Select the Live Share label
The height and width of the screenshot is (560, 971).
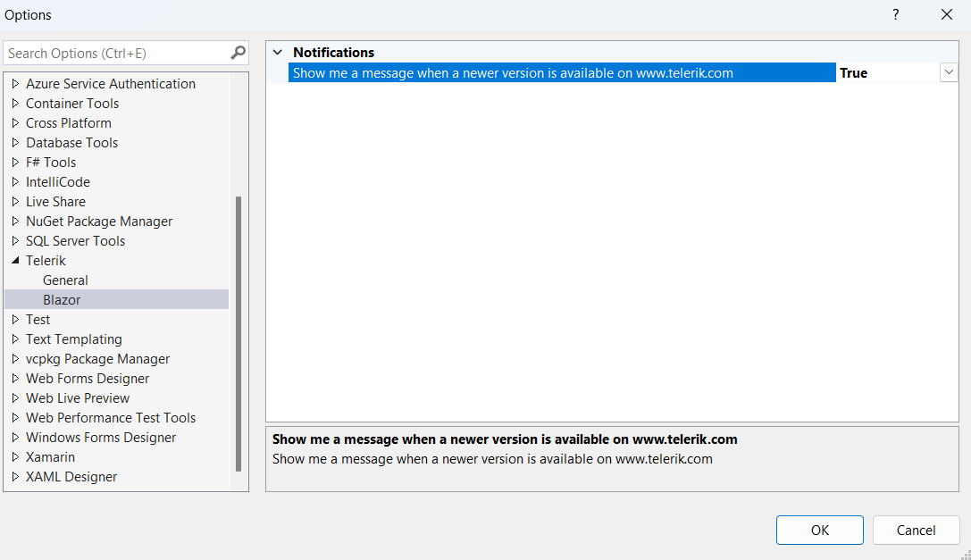point(55,201)
